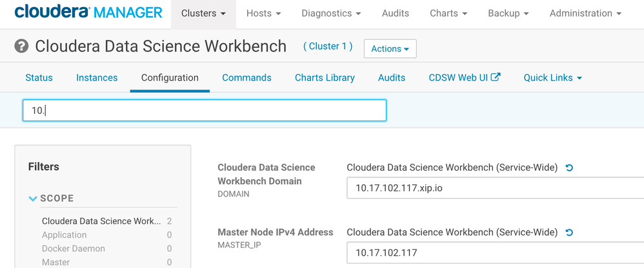The image size is (644, 268).
Task: Open the Charts Library tab
Action: [x=325, y=78]
